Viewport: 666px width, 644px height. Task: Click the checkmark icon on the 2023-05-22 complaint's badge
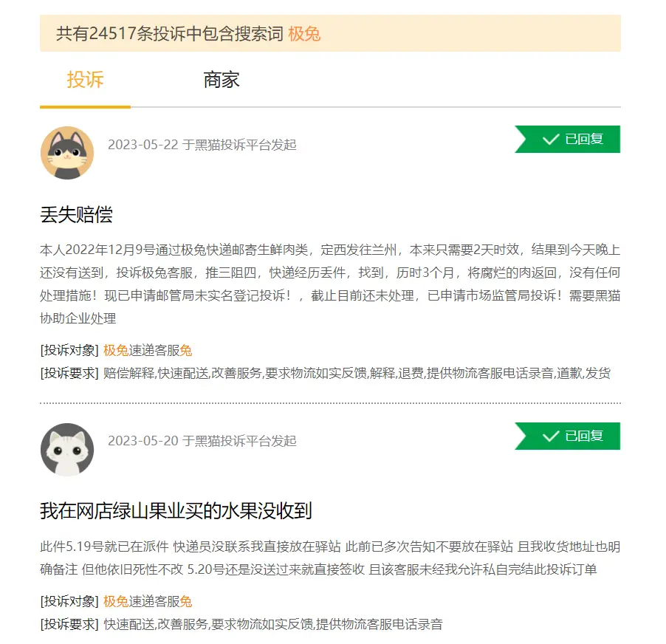pos(551,140)
